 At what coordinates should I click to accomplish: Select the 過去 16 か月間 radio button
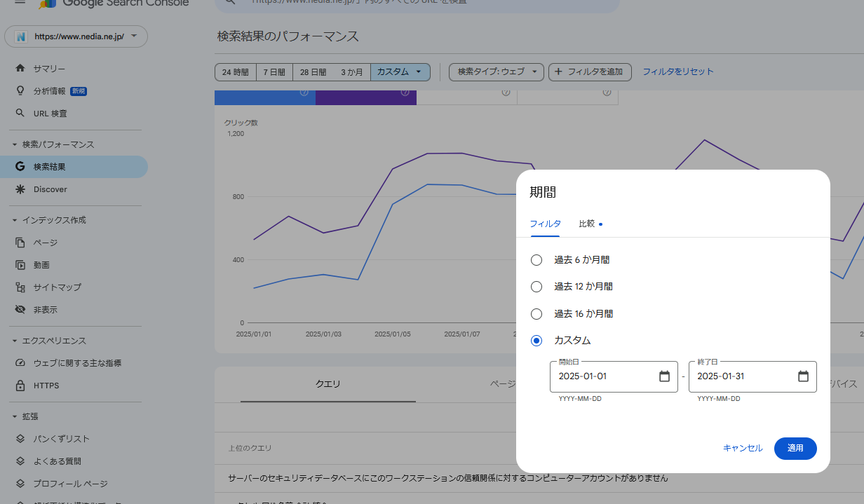tap(536, 313)
